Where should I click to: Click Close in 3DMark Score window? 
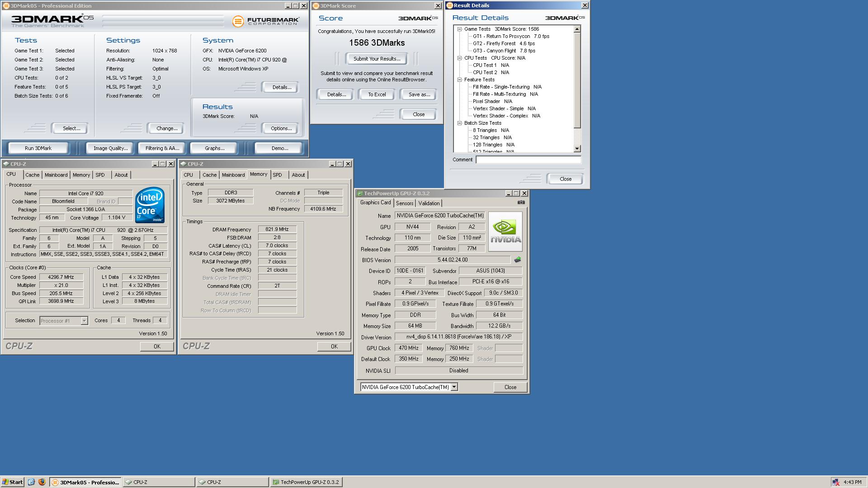419,114
